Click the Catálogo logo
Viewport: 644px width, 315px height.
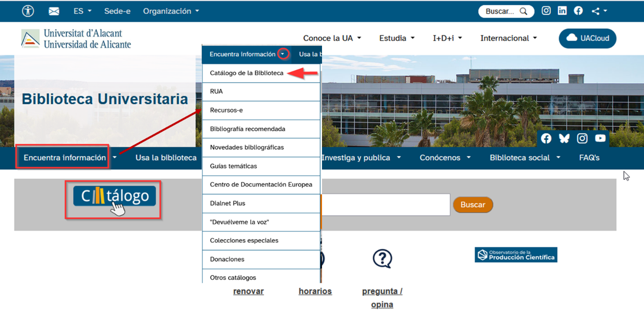click(x=114, y=196)
